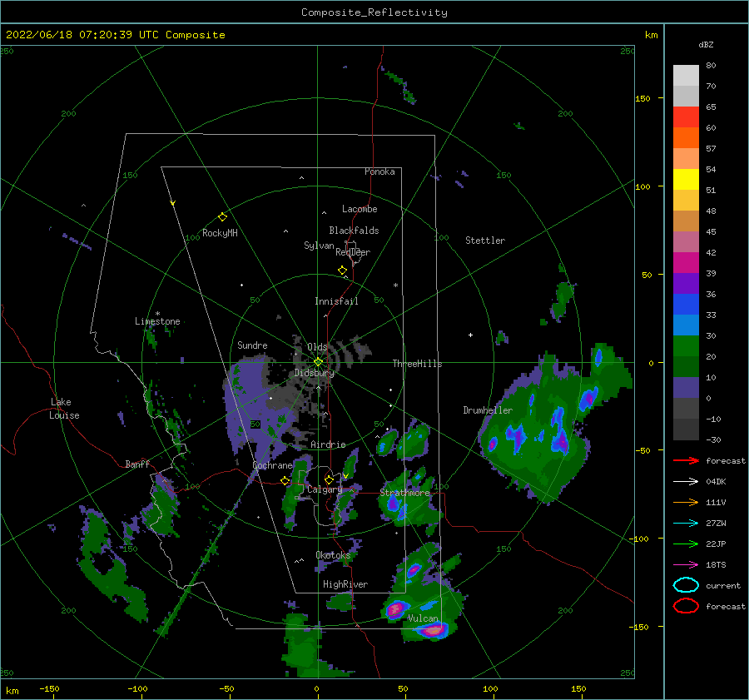Viewport: 749px width, 700px height.
Task: Click the Sundre label
Action: tap(252, 345)
